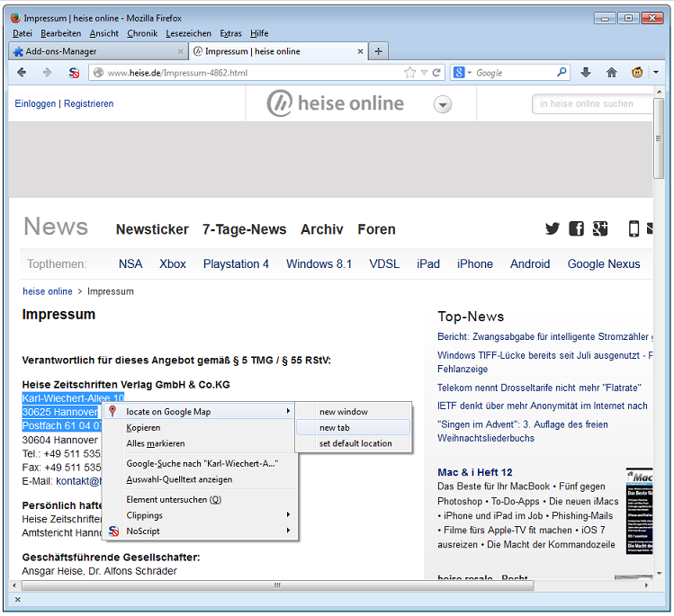The image size is (674, 616).
Task: Select NSA top theme
Action: tap(130, 263)
